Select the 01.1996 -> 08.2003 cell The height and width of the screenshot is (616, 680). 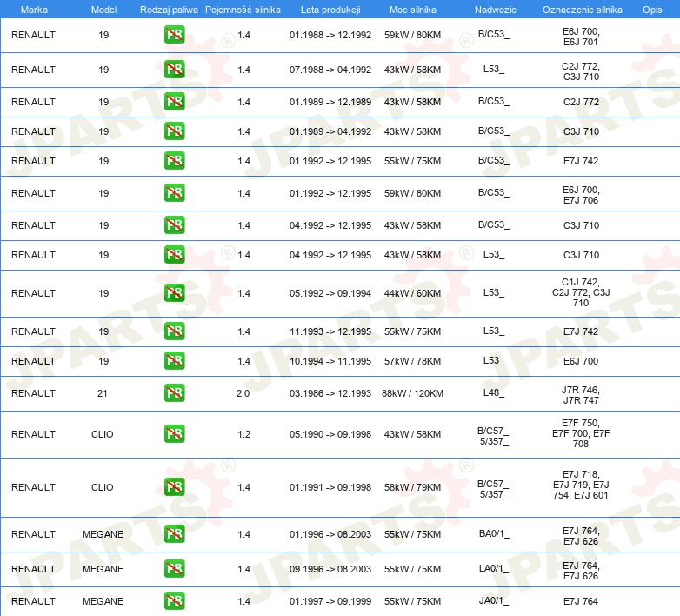click(330, 534)
